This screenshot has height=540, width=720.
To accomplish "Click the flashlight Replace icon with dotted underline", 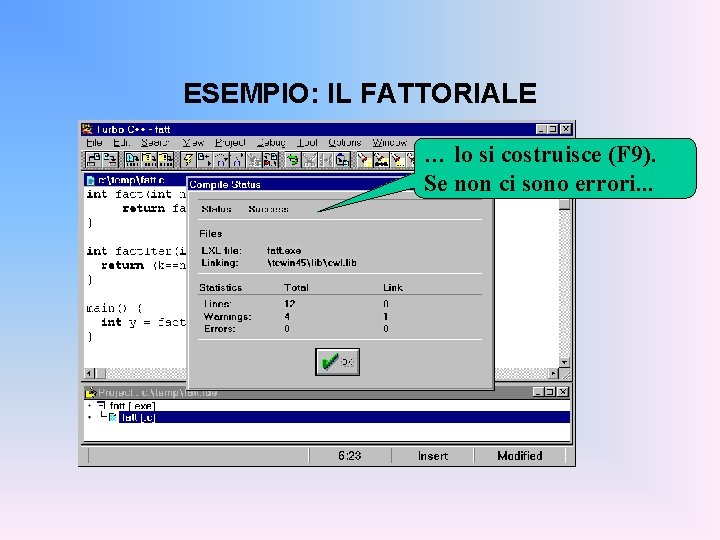I will 398,160.
